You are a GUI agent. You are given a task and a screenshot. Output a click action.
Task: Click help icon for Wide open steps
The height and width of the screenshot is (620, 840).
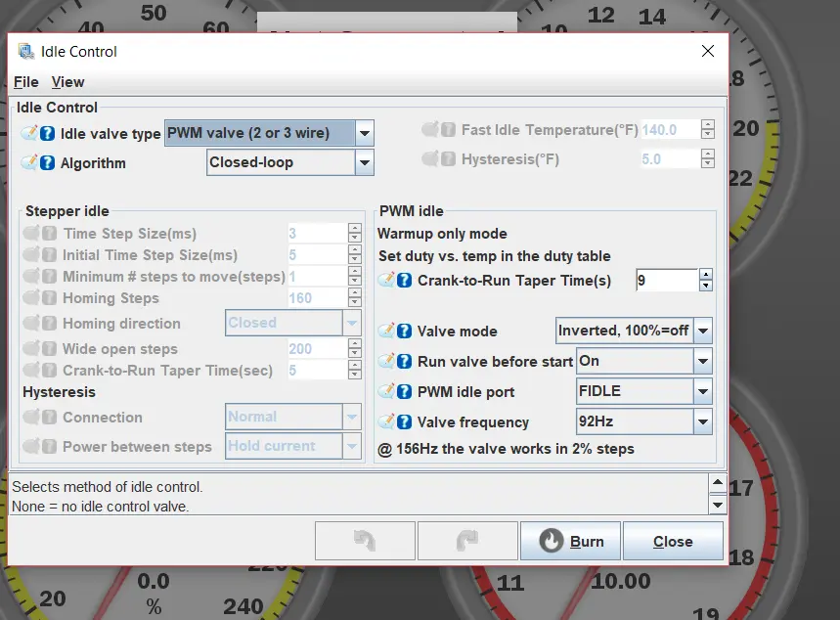pyautogui.click(x=49, y=349)
